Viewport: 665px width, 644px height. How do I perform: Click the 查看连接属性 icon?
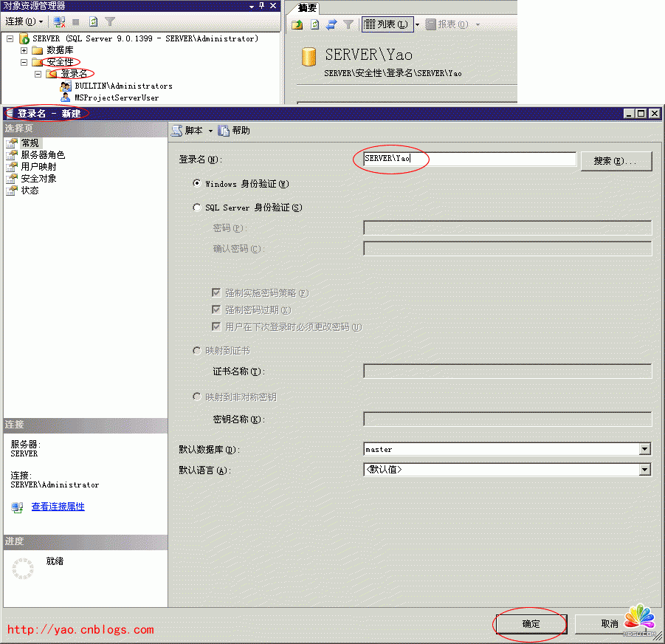click(18, 507)
